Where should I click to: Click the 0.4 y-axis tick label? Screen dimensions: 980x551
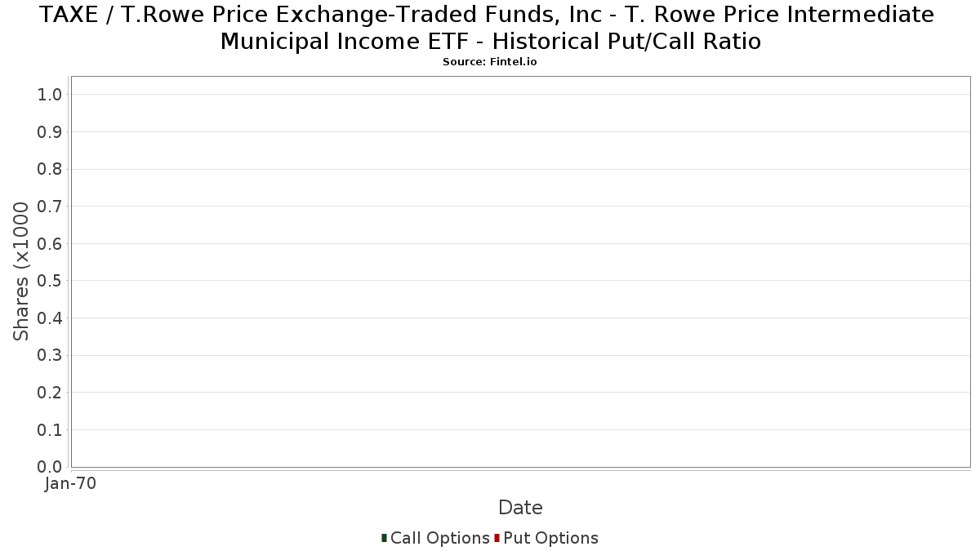coord(50,318)
